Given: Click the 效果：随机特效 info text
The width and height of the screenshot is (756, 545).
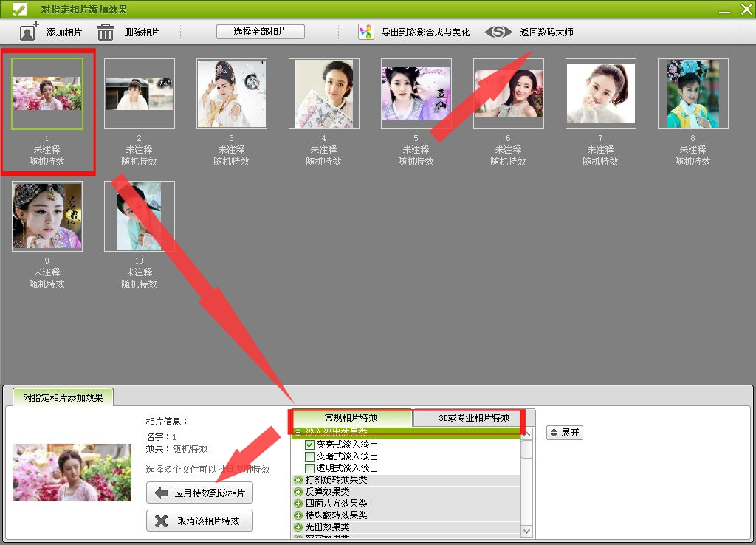Looking at the screenshot, I should [x=176, y=449].
